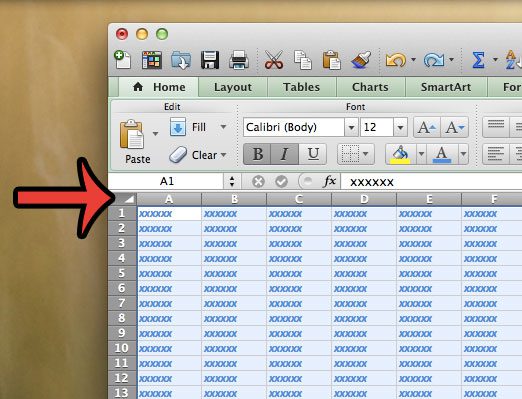
Task: Print using the printer icon
Action: pos(239,60)
